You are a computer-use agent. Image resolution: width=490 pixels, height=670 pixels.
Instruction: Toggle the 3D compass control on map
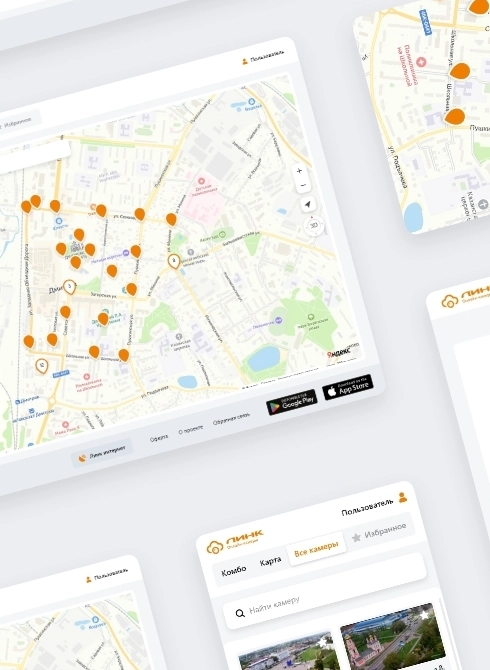314,224
